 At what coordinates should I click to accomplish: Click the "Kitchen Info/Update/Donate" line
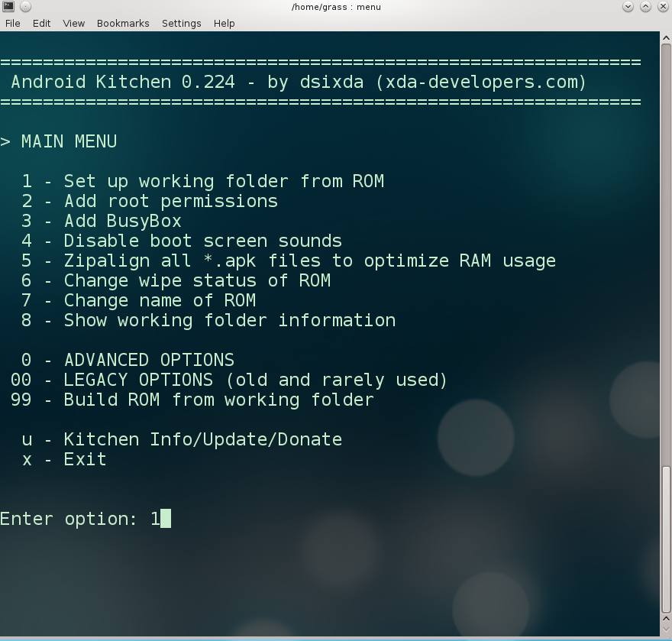tap(202, 439)
